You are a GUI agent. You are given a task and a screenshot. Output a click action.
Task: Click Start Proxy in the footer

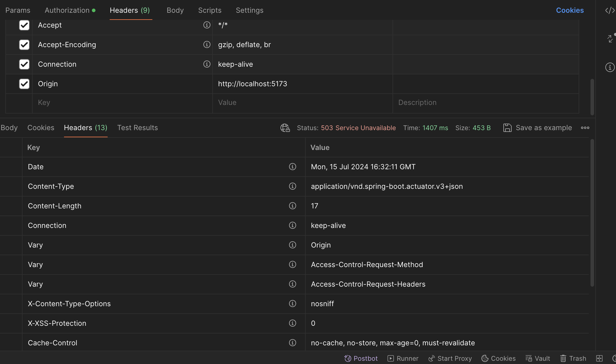450,358
